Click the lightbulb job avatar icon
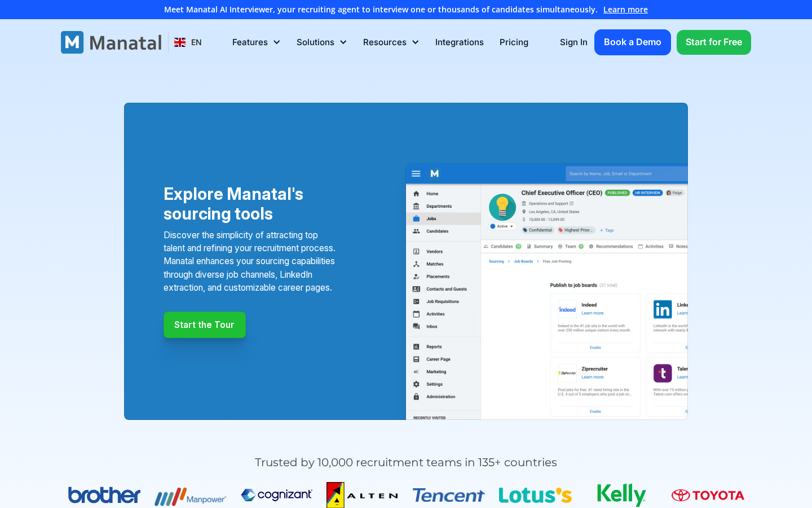 [502, 207]
